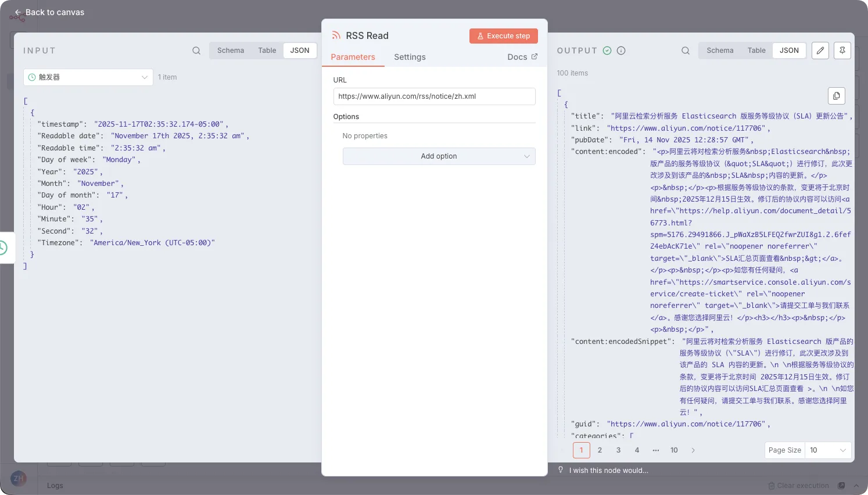Click the Execute step button
Image resolution: width=868 pixels, height=495 pixels.
(x=503, y=36)
